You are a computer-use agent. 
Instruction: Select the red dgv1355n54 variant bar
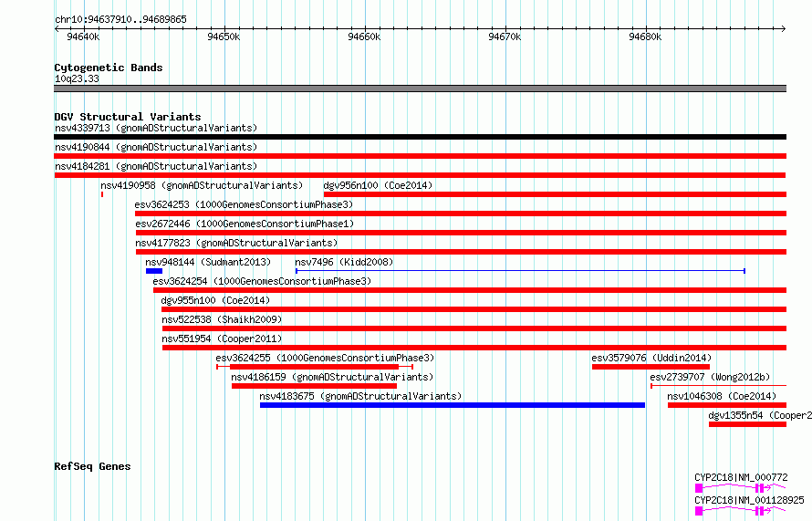coord(747,424)
